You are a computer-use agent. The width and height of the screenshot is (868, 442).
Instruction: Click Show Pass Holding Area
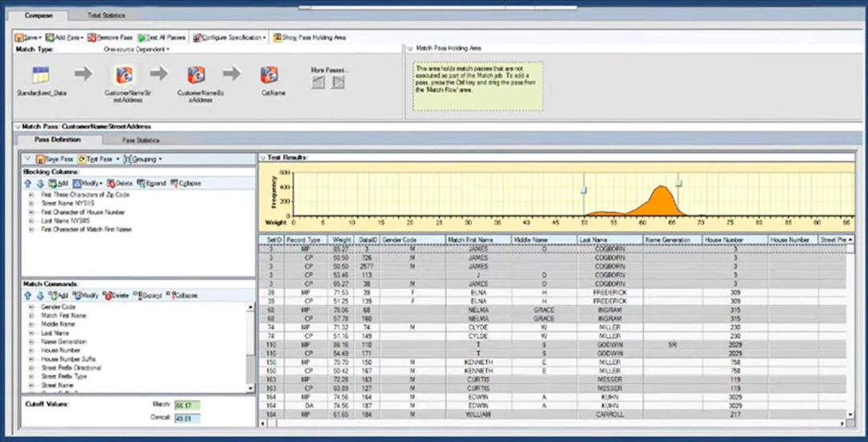pos(309,37)
